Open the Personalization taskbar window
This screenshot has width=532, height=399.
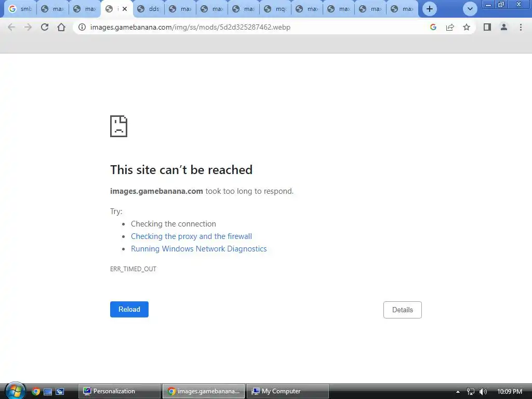[x=119, y=391]
